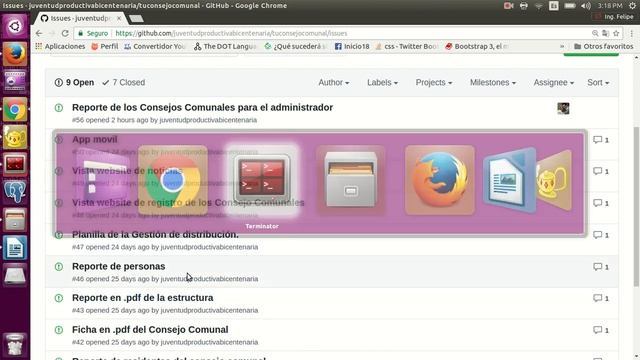
Task: Show 7 Closed issues
Action: 124,82
